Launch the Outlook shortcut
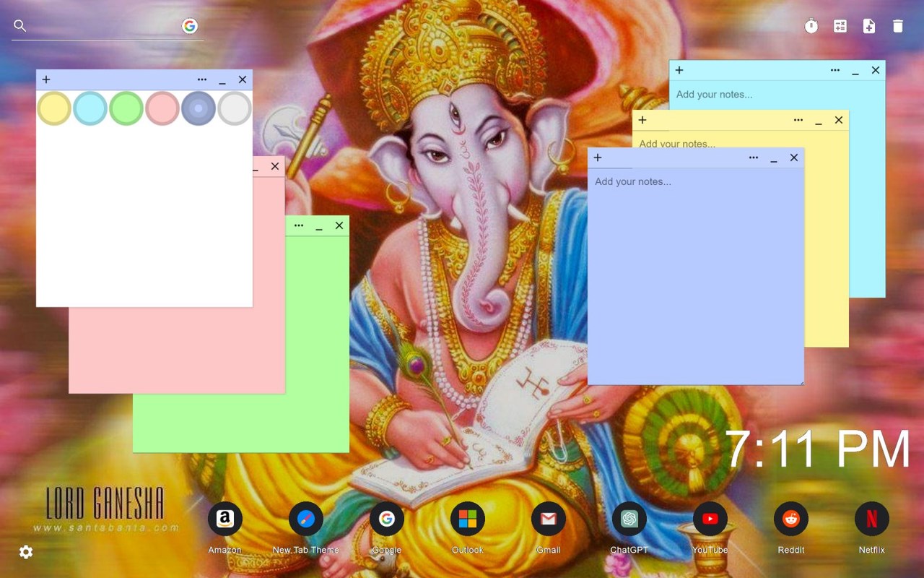 coord(468,519)
